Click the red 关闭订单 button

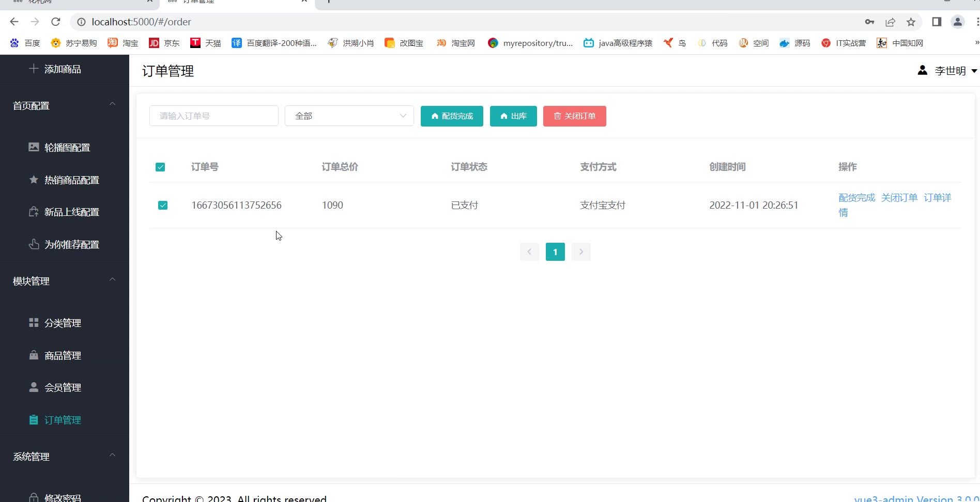[575, 116]
